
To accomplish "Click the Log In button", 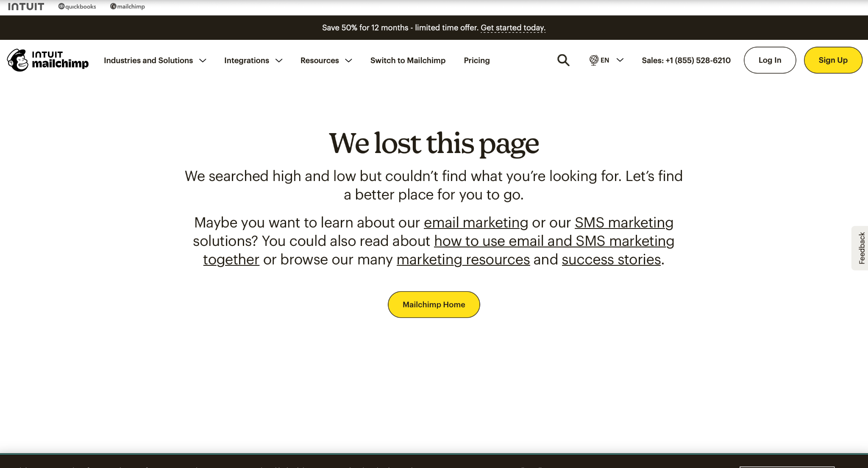I will click(770, 60).
